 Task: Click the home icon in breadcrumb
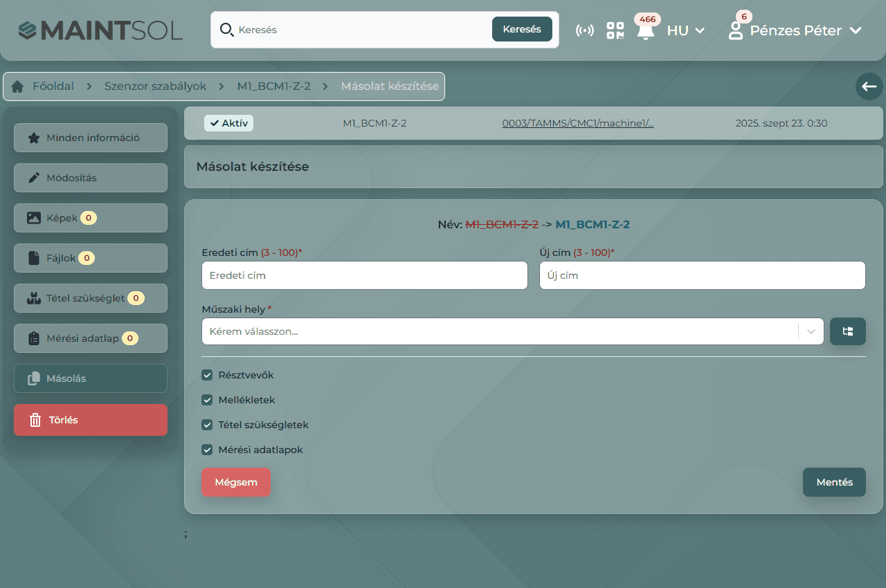(x=17, y=86)
